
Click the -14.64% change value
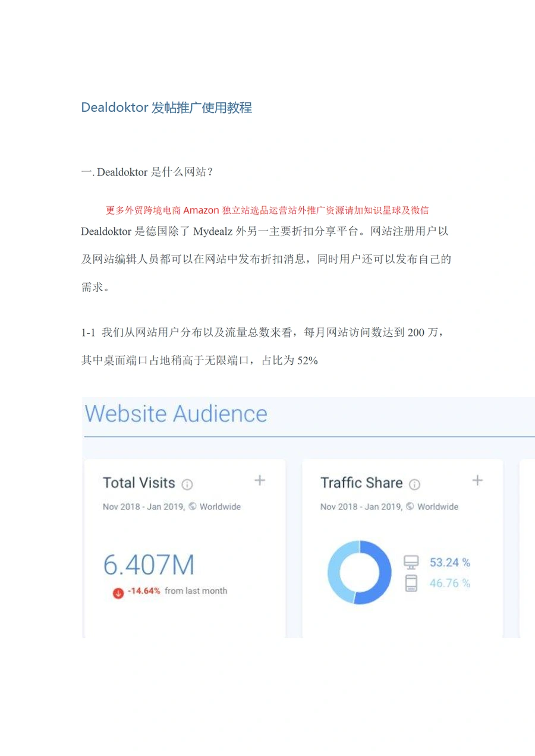143,591
